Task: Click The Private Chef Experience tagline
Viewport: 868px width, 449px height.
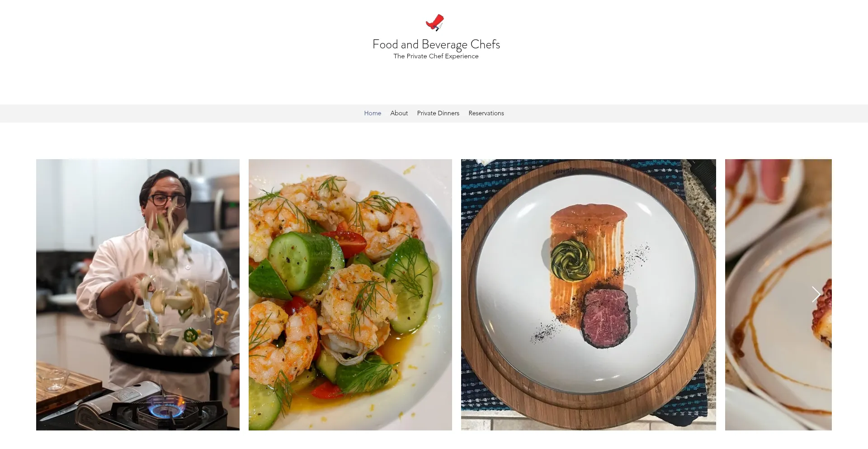Action: pos(436,56)
